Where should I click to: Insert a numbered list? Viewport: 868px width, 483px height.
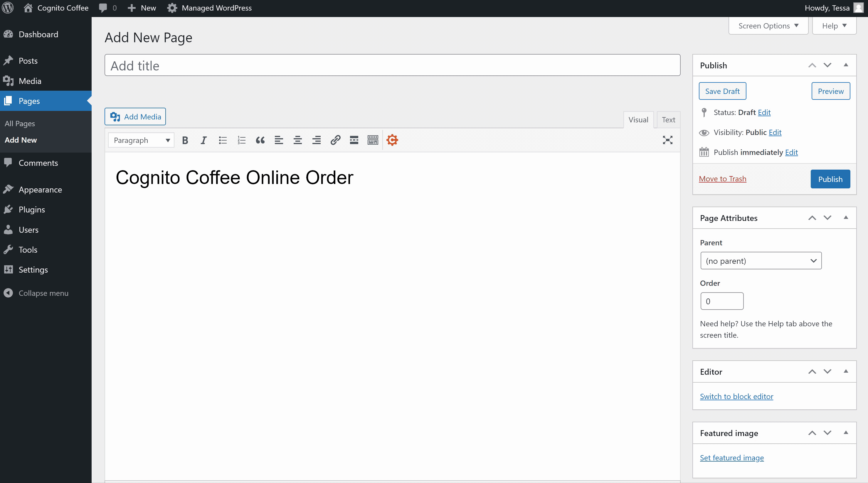point(242,140)
